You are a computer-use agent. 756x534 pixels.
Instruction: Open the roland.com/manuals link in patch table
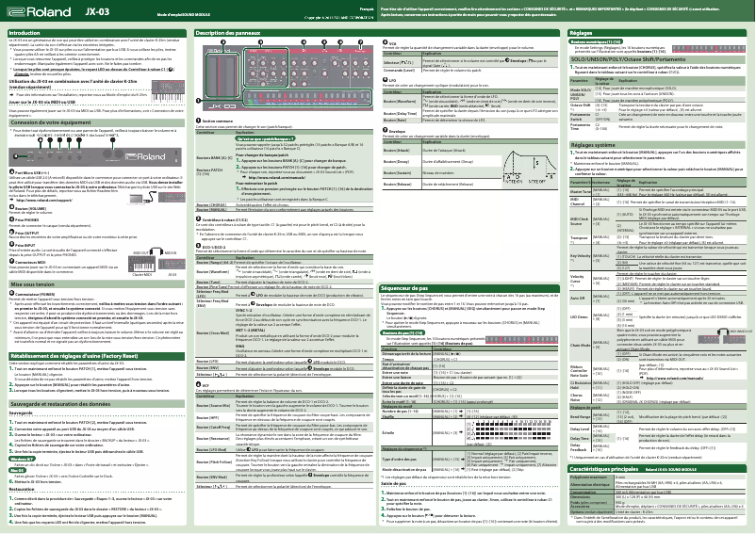pyautogui.click(x=277, y=178)
